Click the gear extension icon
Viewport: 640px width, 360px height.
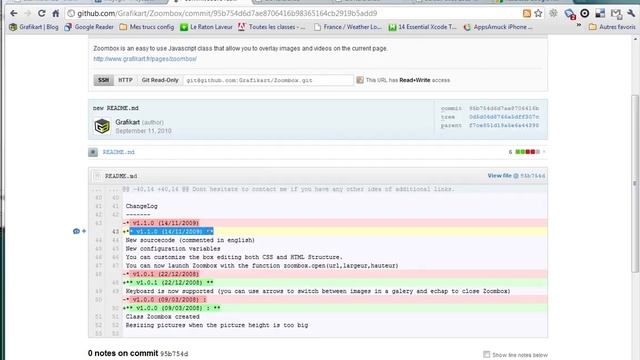pos(553,13)
